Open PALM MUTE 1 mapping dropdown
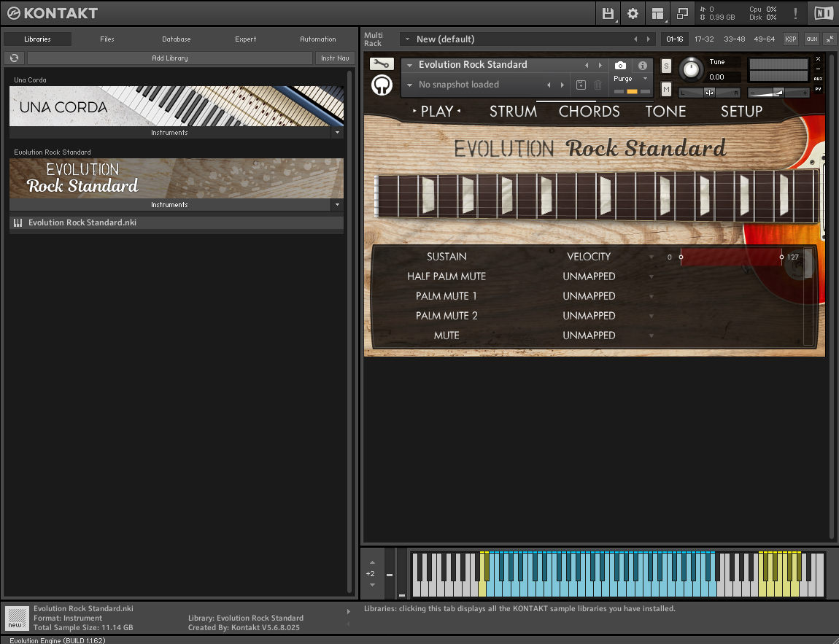The width and height of the screenshot is (839, 644). (x=652, y=297)
